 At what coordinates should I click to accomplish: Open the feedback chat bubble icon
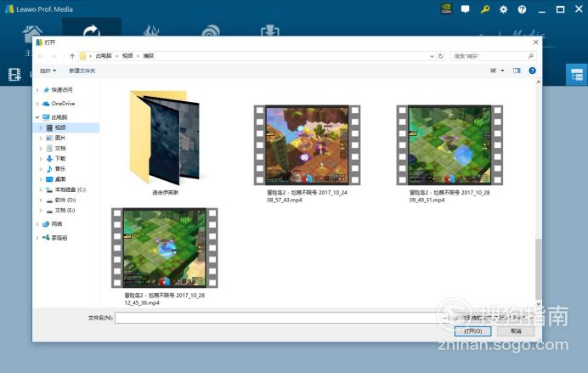coord(466,9)
